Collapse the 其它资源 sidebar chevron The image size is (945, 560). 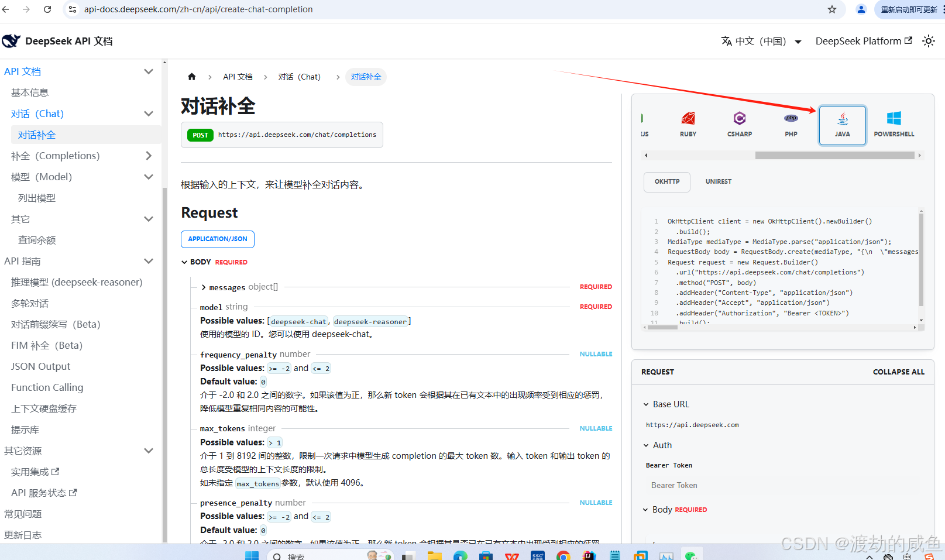pyautogui.click(x=149, y=451)
